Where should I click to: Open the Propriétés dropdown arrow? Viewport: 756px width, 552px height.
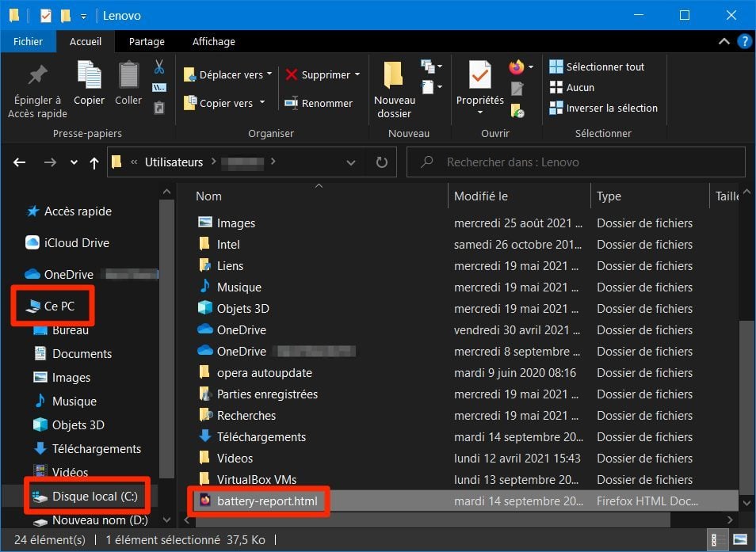click(x=479, y=112)
